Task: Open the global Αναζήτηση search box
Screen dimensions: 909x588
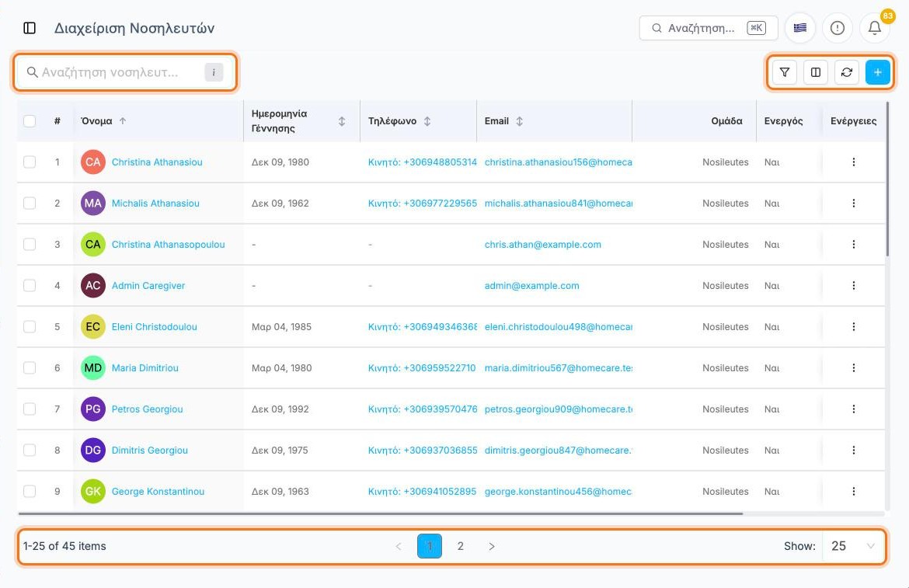Action: [709, 28]
